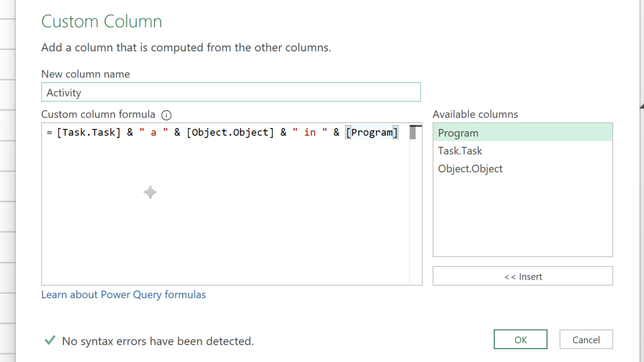This screenshot has width=644, height=362.
Task: Confirm the custom column with OK
Action: 520,339
